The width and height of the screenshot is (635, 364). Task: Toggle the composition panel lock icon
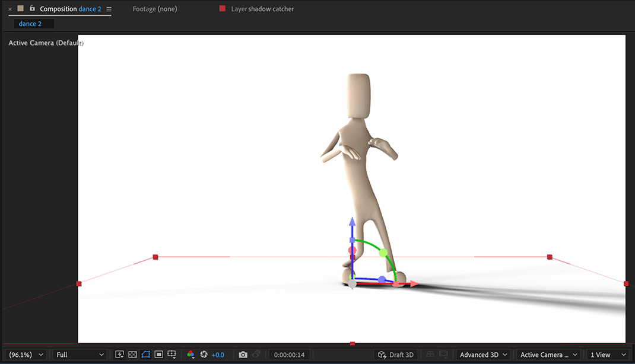(x=33, y=8)
